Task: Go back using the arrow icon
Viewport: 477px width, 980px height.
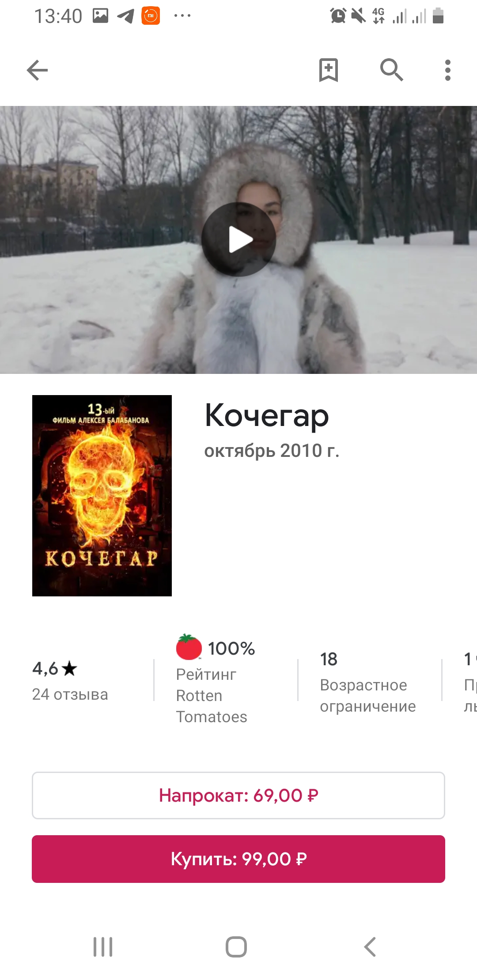Action: (x=37, y=70)
